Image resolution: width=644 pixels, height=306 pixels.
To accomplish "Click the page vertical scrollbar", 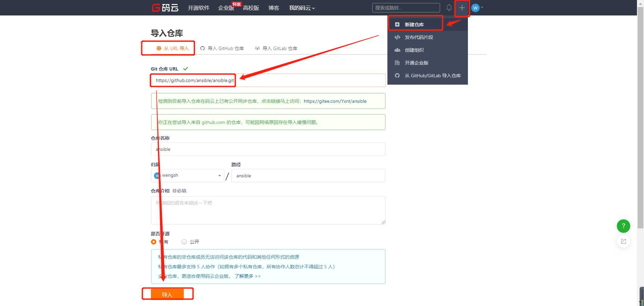I will pyautogui.click(x=640, y=118).
